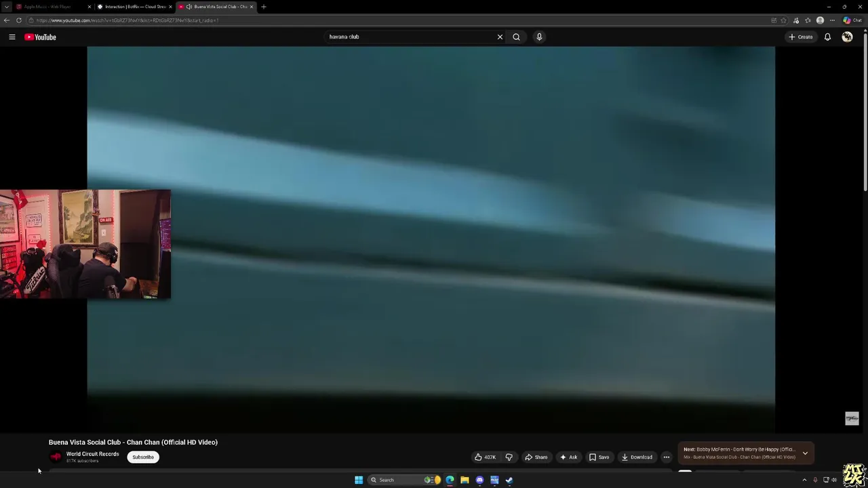Save the video to a playlist

click(x=599, y=457)
